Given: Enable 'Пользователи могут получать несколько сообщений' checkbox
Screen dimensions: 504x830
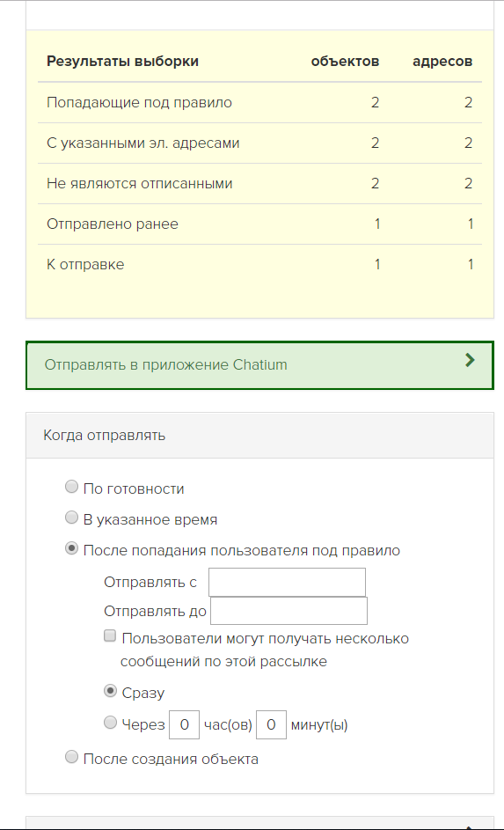Looking at the screenshot, I should pyautogui.click(x=110, y=635).
